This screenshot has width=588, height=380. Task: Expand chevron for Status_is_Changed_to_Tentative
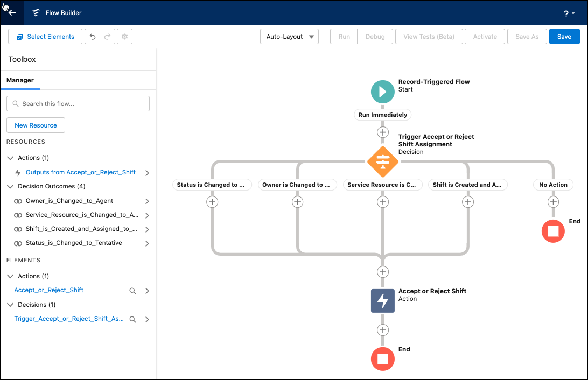[147, 243]
